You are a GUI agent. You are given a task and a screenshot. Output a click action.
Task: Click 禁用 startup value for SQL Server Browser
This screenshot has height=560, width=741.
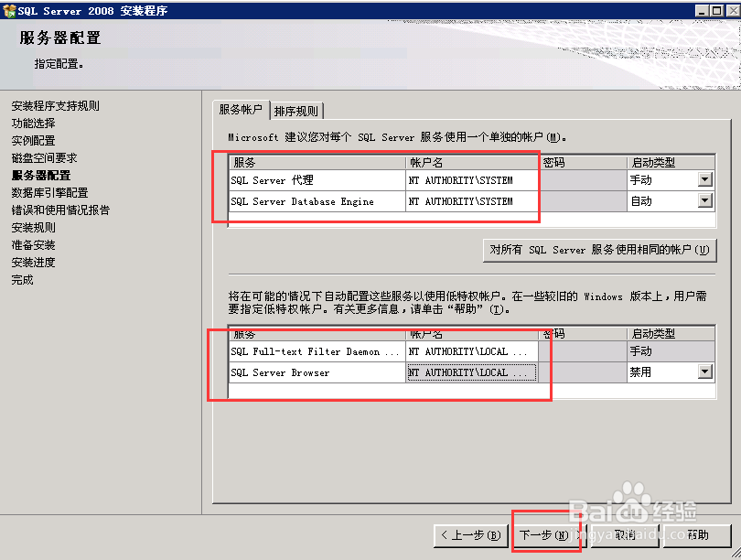(640, 372)
